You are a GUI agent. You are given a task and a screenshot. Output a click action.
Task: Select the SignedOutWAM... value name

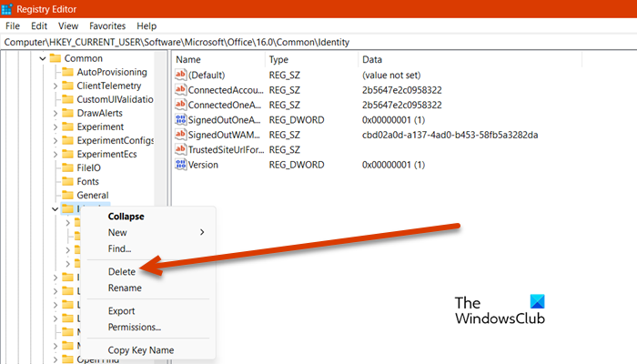[224, 135]
